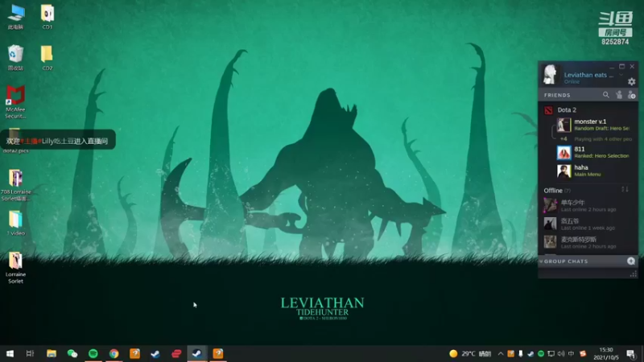Viewport: 644px width, 362px height.
Task: Click the Spotify system tray icon
Action: click(x=541, y=353)
